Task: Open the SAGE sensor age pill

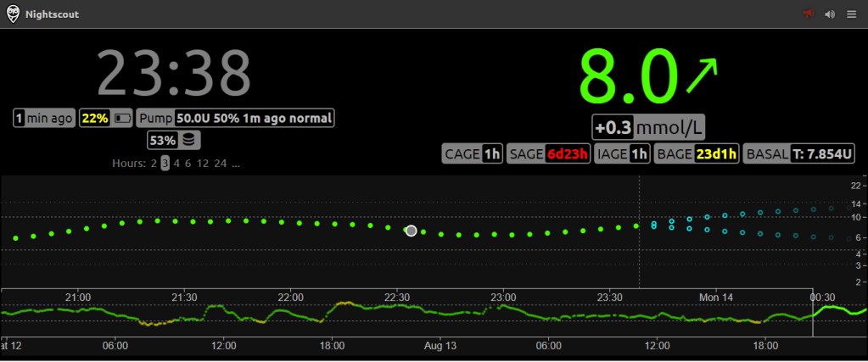Action: 547,153
